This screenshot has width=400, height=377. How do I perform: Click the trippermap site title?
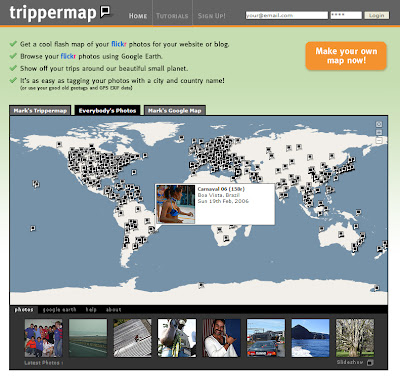53,14
